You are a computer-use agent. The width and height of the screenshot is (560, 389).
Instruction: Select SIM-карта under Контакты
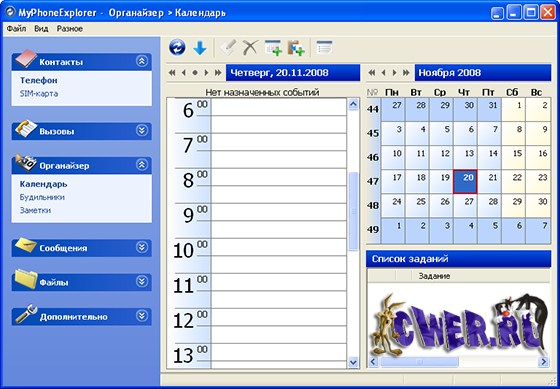click(x=39, y=94)
